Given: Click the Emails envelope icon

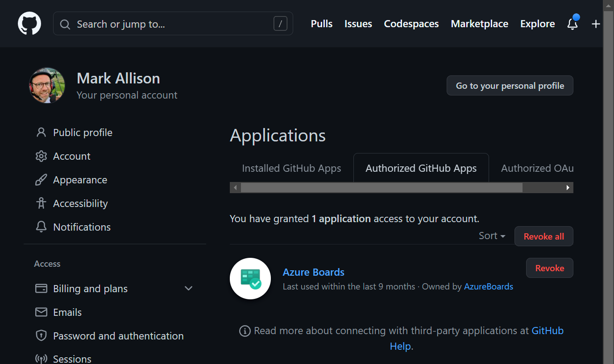Looking at the screenshot, I should pyautogui.click(x=41, y=312).
